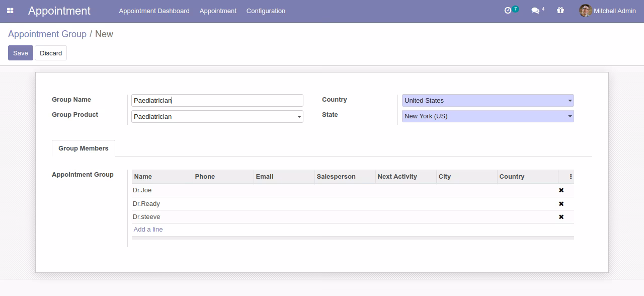The width and height of the screenshot is (644, 296).
Task: Expand the Group Product dropdown
Action: (217, 117)
